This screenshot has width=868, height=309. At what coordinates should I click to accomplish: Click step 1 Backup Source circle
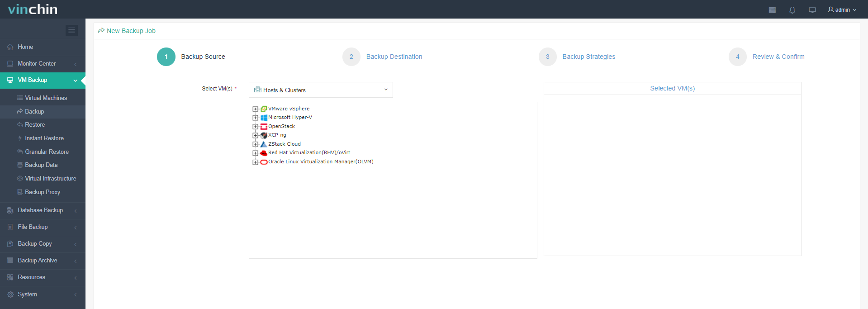coord(166,57)
